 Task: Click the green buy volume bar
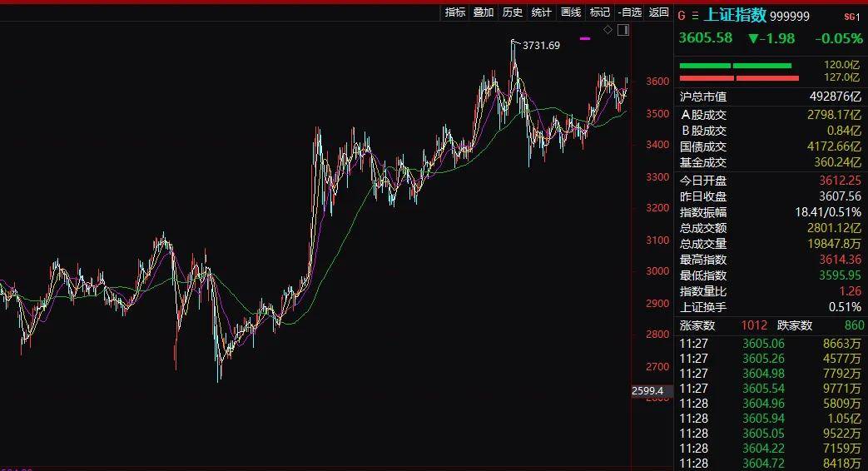point(735,66)
